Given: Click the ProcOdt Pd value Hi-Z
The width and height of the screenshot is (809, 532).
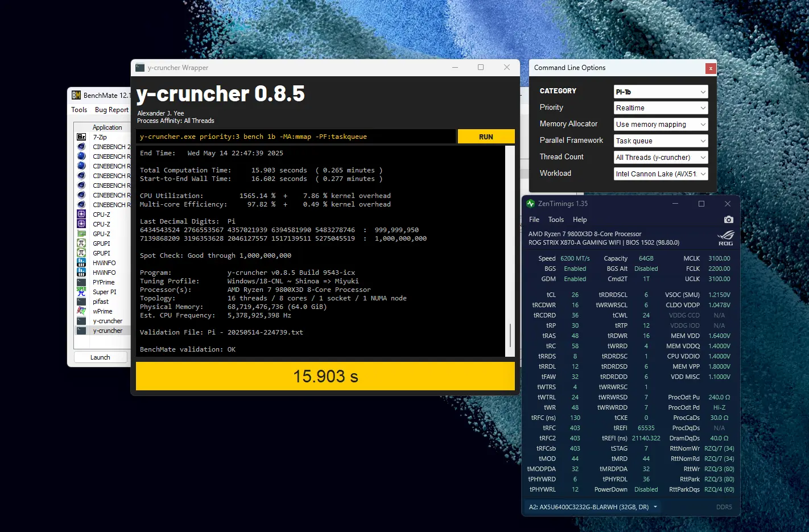Looking at the screenshot, I should [x=719, y=407].
